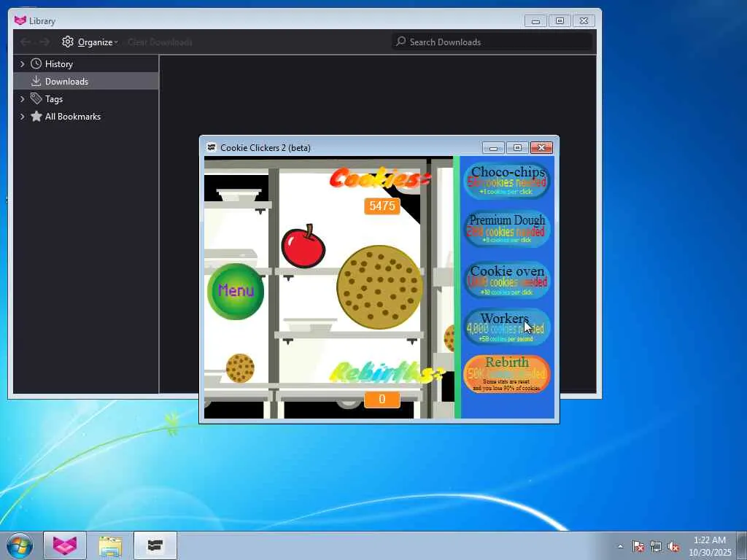The height and width of the screenshot is (560, 747).
Task: Click the Clear Downloads button
Action: pyautogui.click(x=160, y=42)
